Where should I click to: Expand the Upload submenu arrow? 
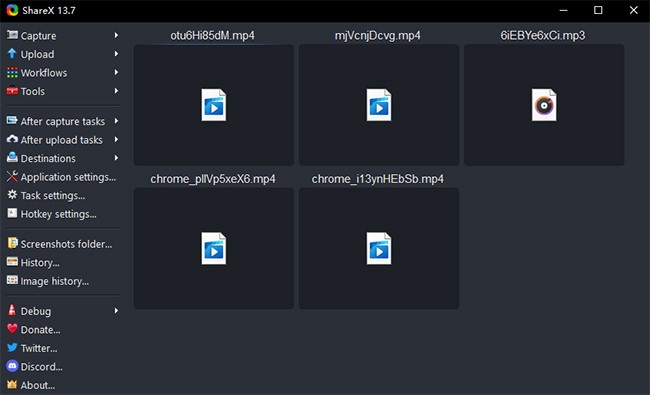(x=116, y=54)
